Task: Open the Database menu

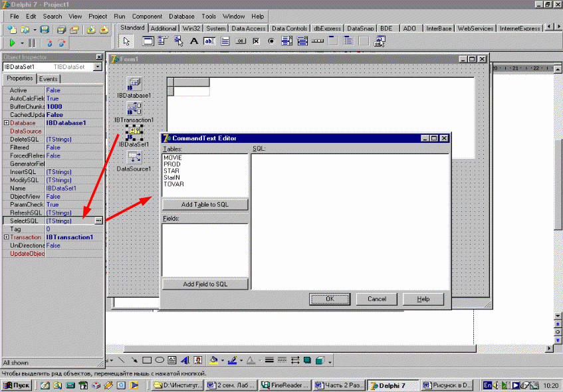Action: coord(181,17)
